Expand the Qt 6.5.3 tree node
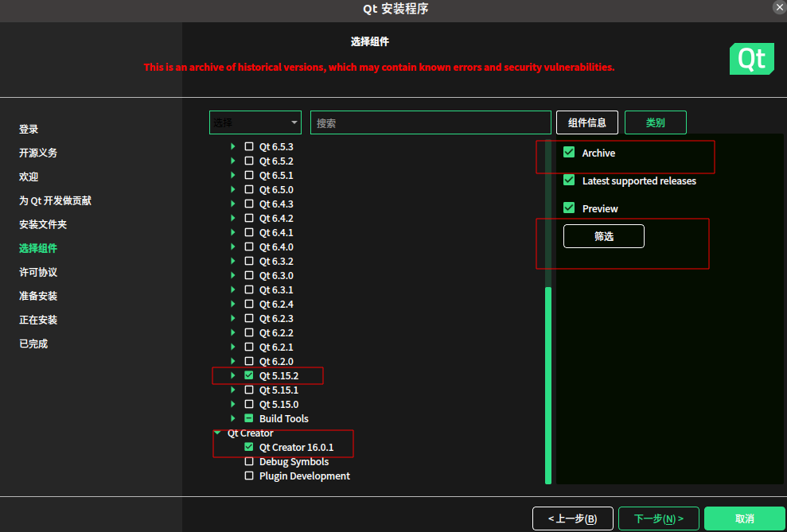The height and width of the screenshot is (532, 787). pos(233,146)
